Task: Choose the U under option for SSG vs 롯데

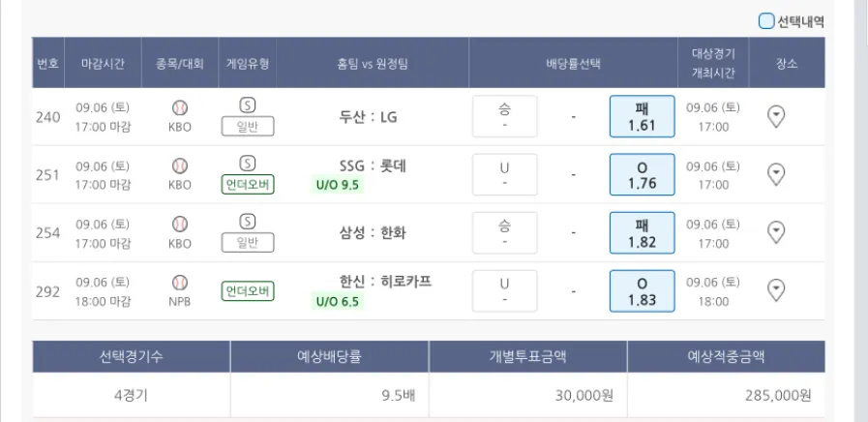Action: pyautogui.click(x=504, y=174)
